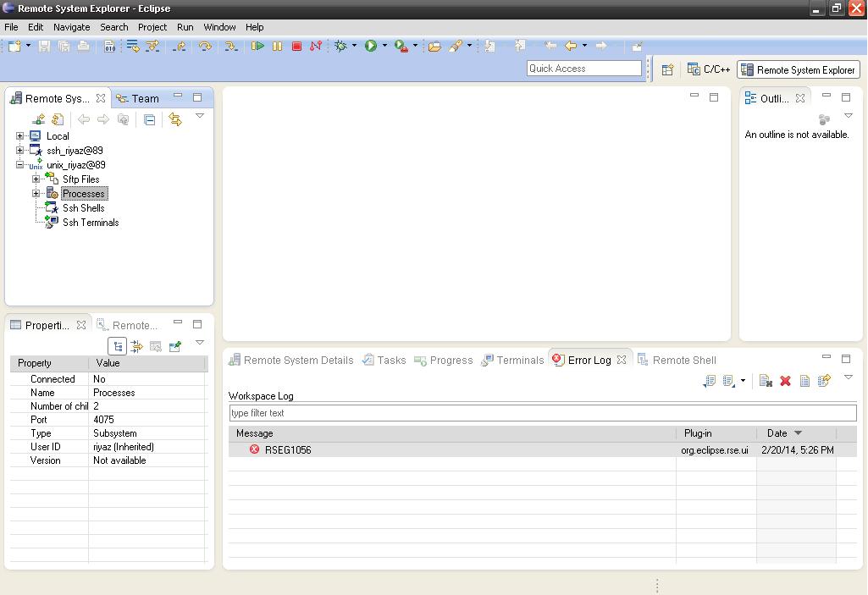Click the Collapse All tree icon
This screenshot has width=868, height=595.
pyautogui.click(x=149, y=120)
